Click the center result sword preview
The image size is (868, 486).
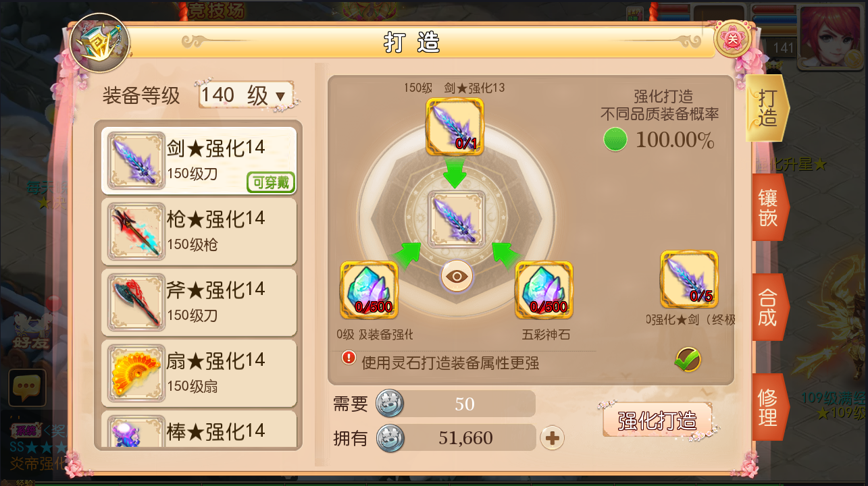[457, 219]
